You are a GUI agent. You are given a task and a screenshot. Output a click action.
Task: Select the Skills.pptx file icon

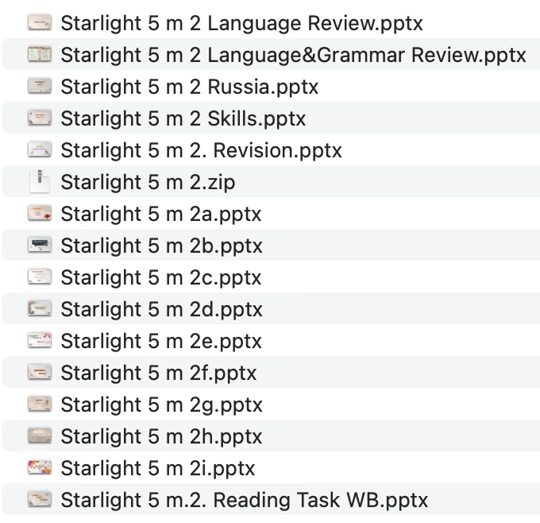tap(40, 118)
